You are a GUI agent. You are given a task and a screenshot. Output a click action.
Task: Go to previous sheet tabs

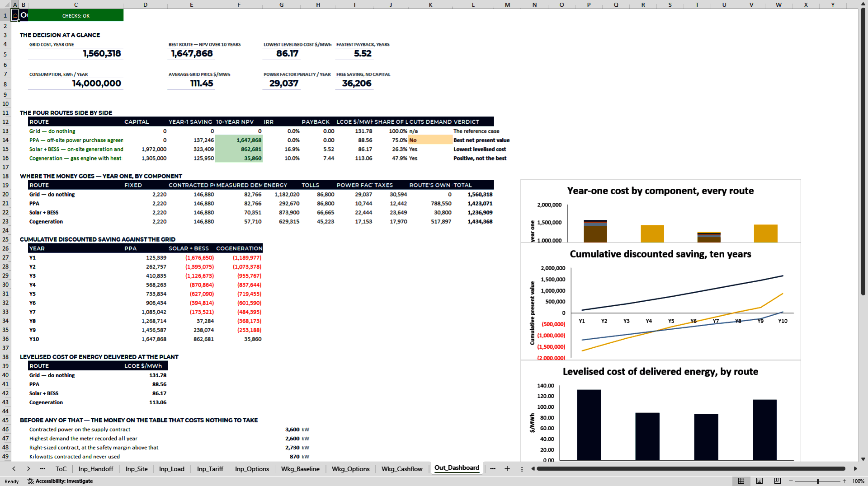point(14,469)
